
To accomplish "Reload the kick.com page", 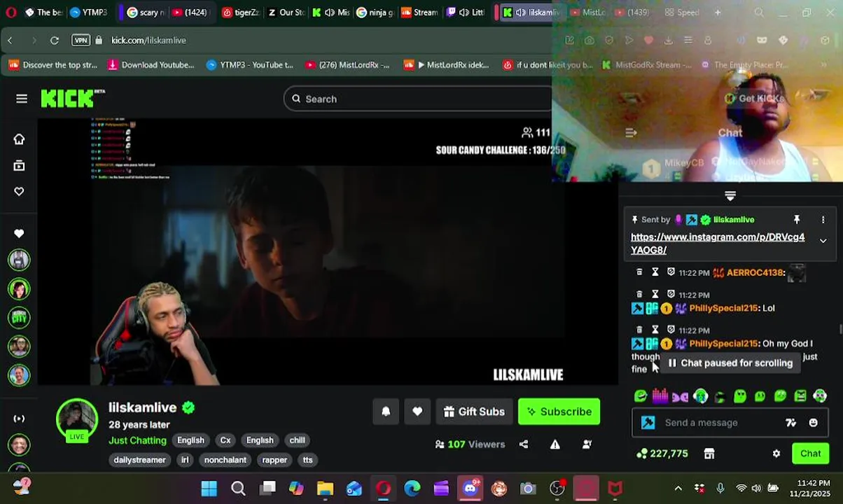I will click(x=54, y=41).
